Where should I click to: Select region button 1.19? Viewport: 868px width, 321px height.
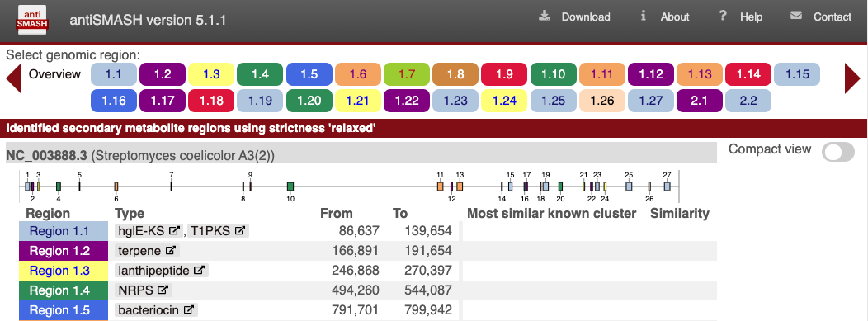[x=260, y=101]
